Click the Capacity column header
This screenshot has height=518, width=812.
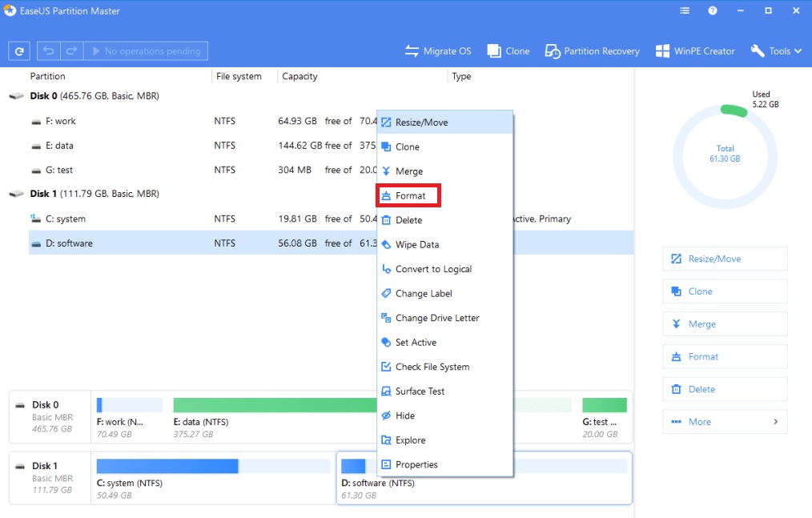300,77
